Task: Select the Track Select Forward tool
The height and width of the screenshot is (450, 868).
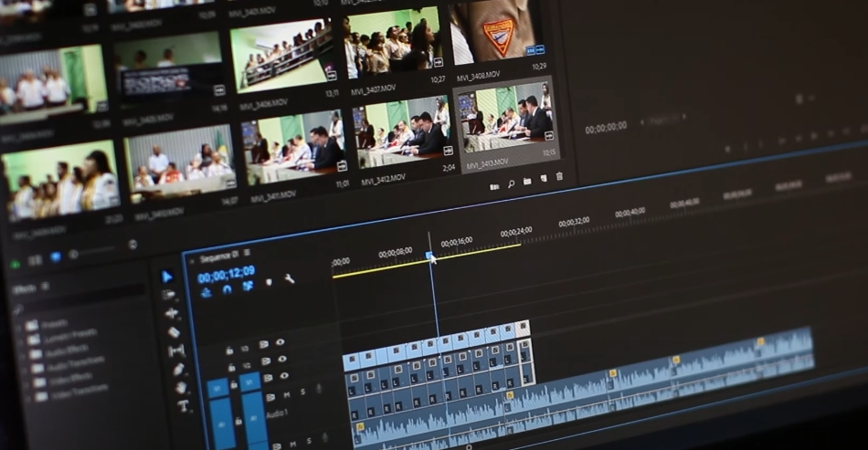Action: pyautogui.click(x=169, y=295)
